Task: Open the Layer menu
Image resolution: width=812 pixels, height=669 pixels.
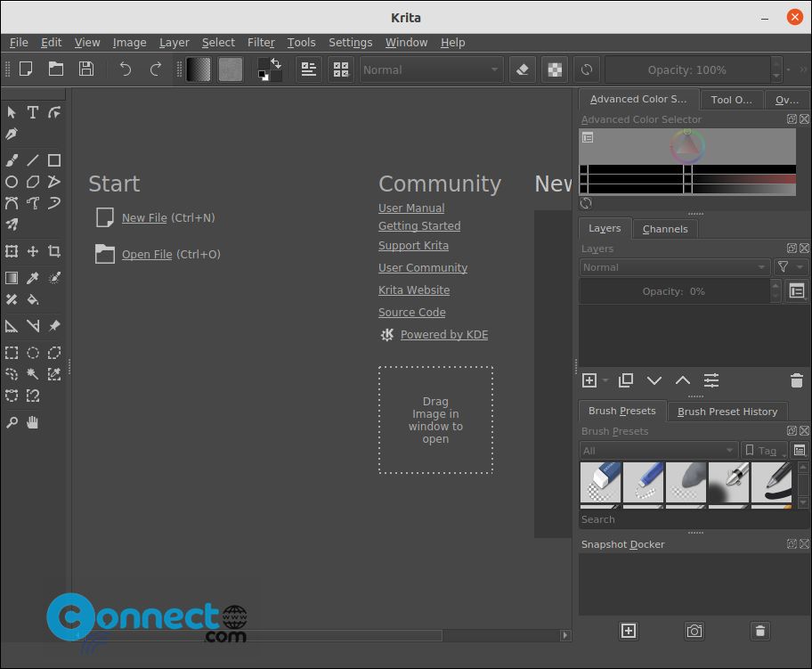Action: tap(174, 43)
